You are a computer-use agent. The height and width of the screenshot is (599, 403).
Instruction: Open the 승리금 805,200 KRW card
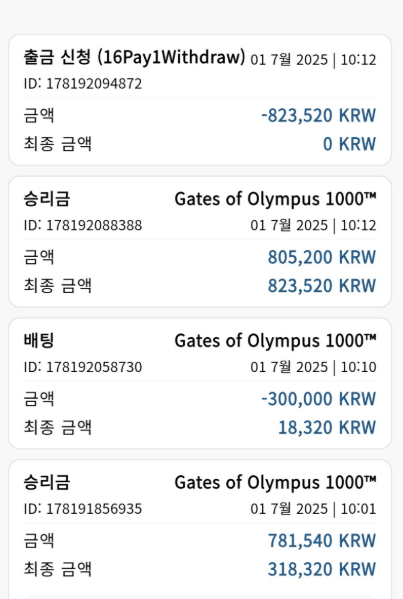tap(200, 242)
